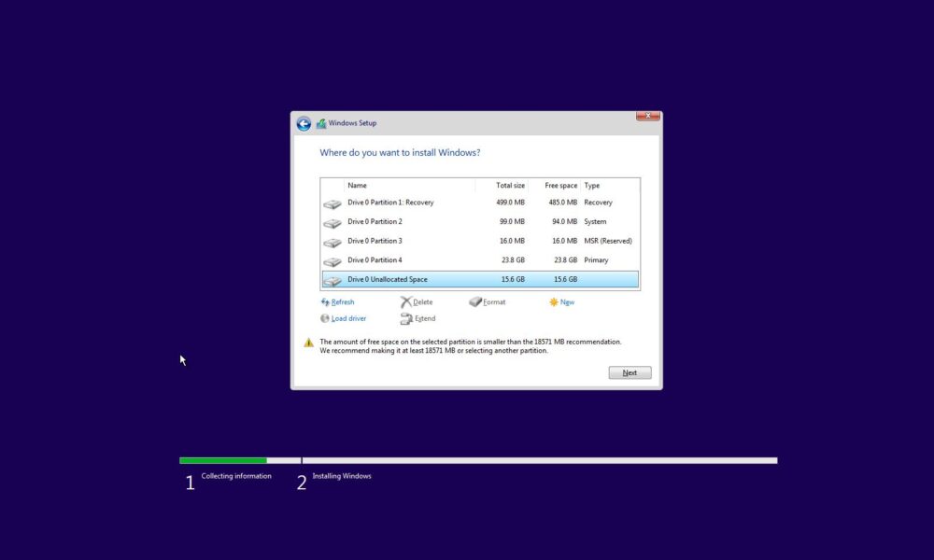The width and height of the screenshot is (934, 560).
Task: Click the yellow warning triangle icon
Action: tap(308, 344)
